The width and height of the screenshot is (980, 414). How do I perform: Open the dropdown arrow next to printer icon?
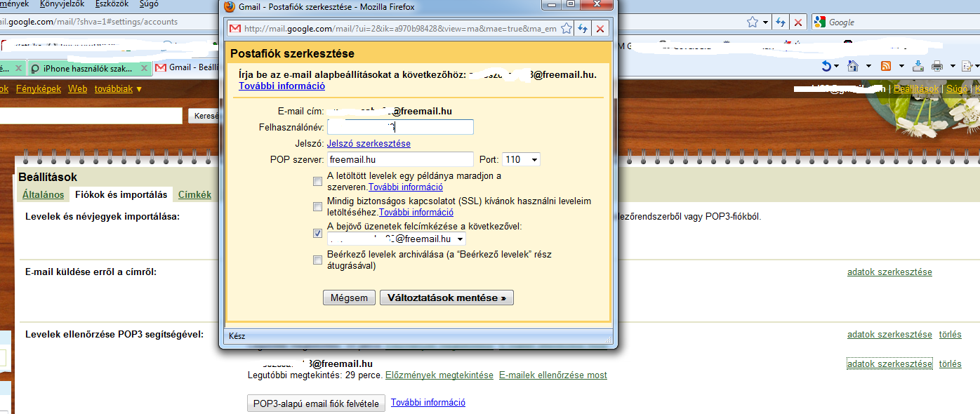click(x=952, y=66)
